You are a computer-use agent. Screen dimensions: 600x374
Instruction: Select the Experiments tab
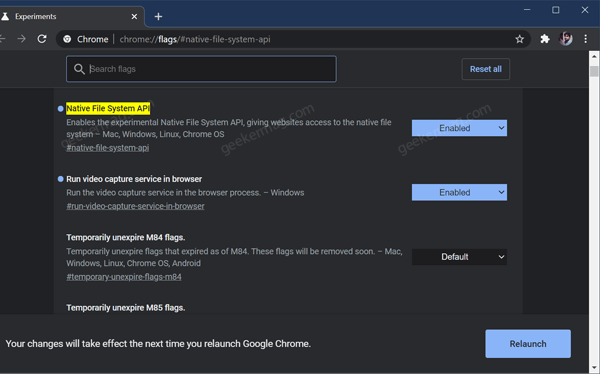(71, 17)
